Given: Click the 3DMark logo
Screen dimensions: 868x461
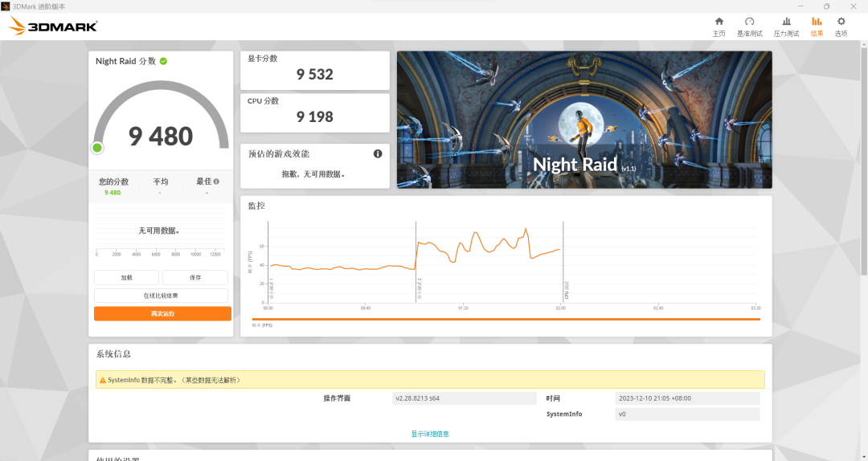Looking at the screenshot, I should tap(54, 26).
